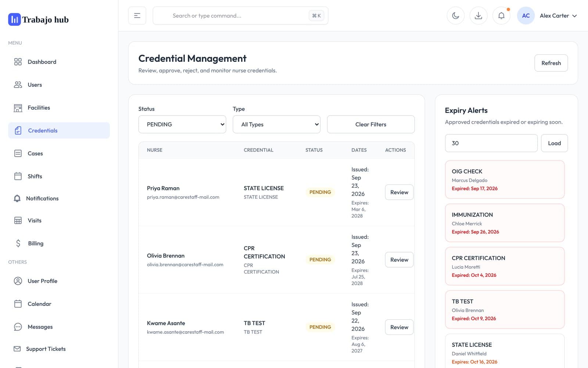The height and width of the screenshot is (368, 588).
Task: Click the Refresh button
Action: [551, 63]
